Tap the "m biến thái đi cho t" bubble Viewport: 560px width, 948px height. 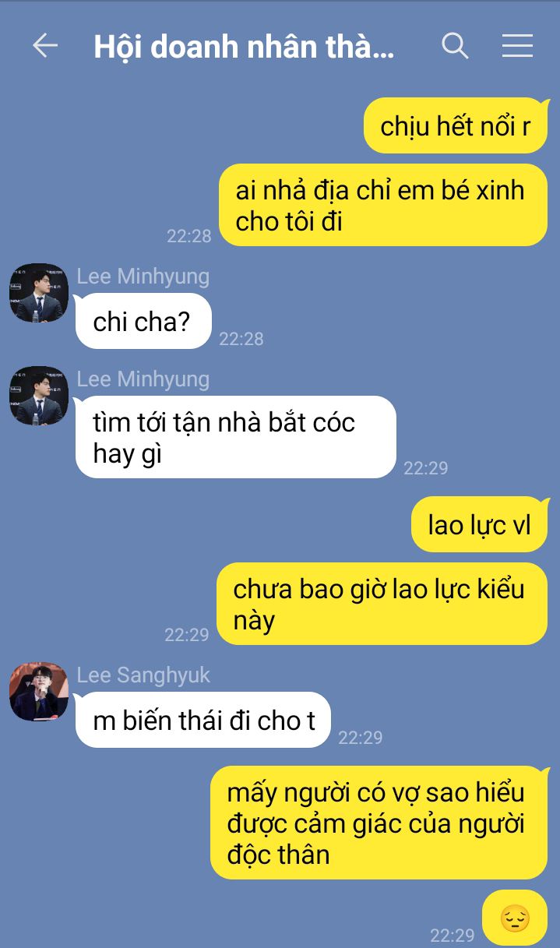[x=203, y=720]
